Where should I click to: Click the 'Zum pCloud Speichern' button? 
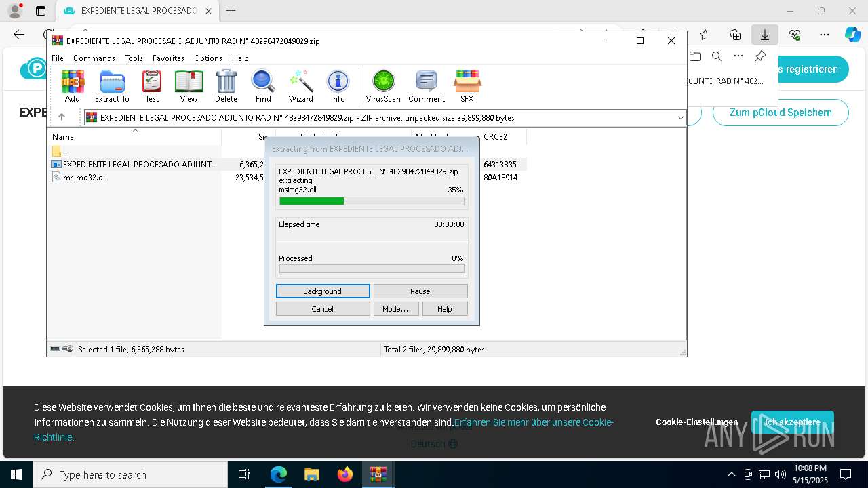[x=781, y=113]
